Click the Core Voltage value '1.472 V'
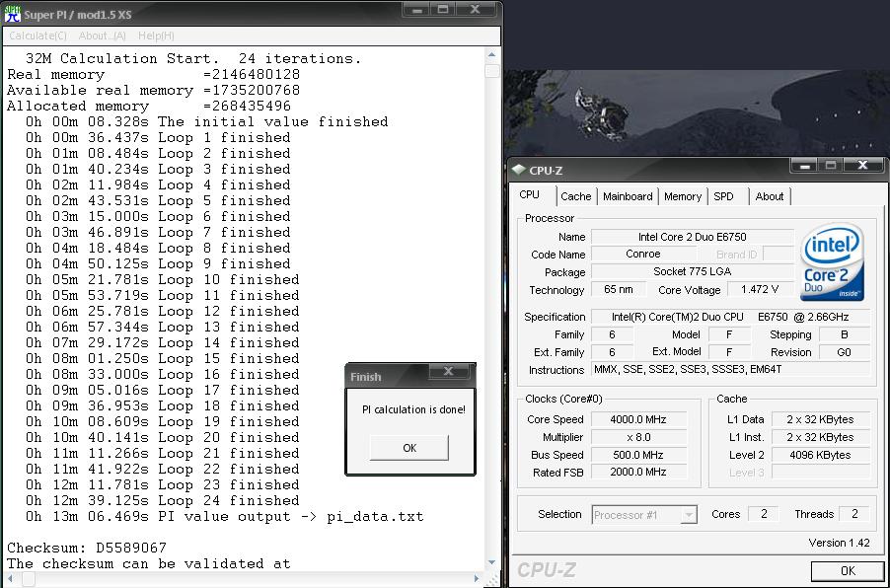Image resolution: width=890 pixels, height=588 pixels. point(760,289)
